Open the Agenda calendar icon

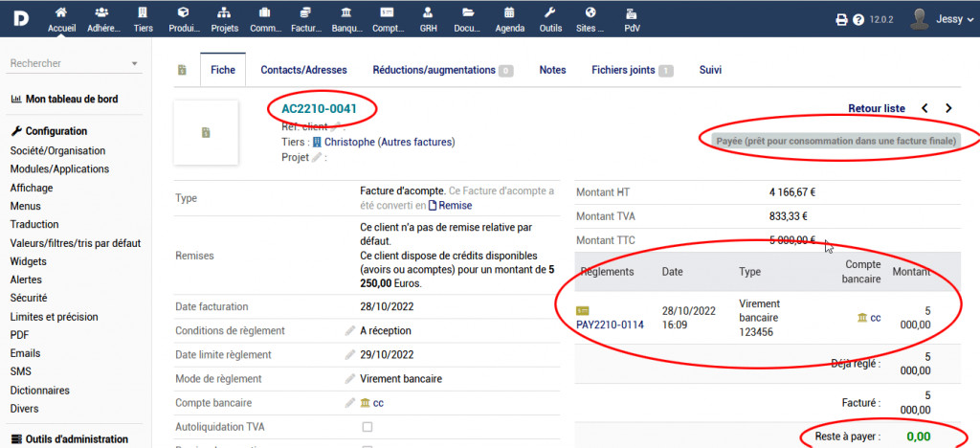(x=509, y=13)
